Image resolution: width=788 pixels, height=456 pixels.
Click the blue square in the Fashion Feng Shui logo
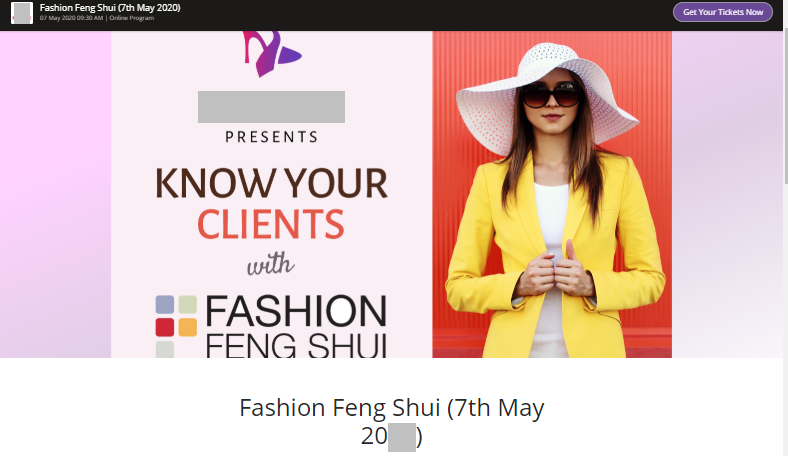[165, 305]
